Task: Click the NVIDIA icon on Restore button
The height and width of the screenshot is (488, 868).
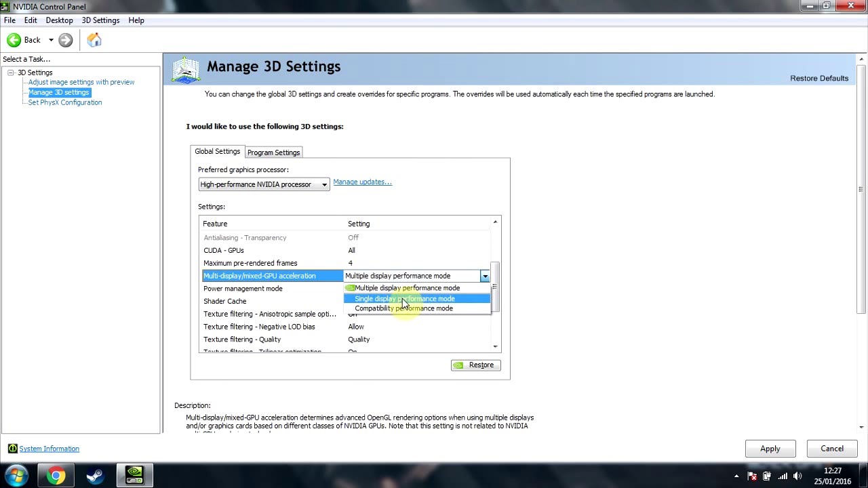Action: pos(459,365)
